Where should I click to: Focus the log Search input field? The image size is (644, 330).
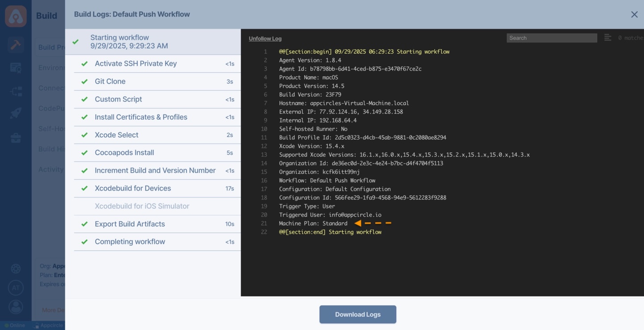tap(551, 38)
